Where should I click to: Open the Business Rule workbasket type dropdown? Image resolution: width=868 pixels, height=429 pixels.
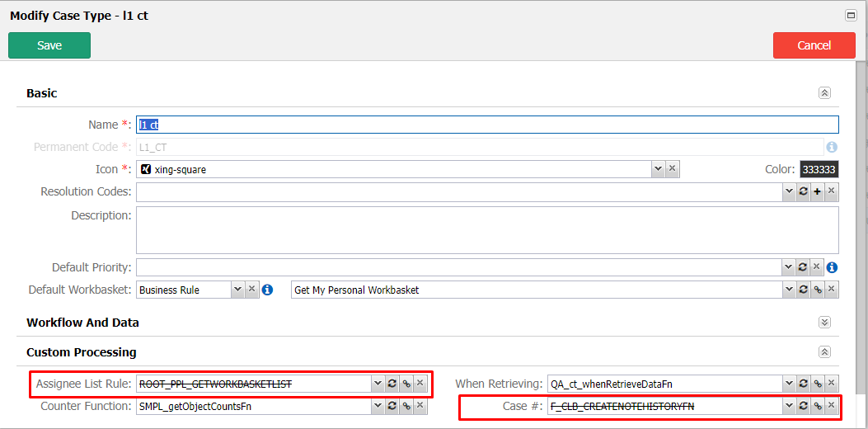point(237,290)
